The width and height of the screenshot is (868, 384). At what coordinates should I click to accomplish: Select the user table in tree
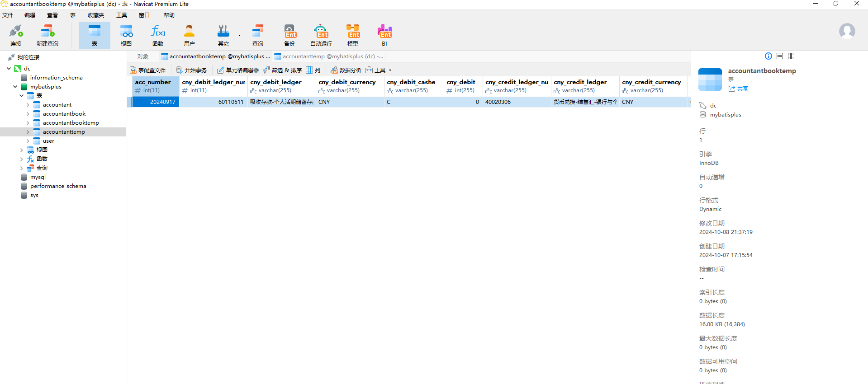click(48, 141)
